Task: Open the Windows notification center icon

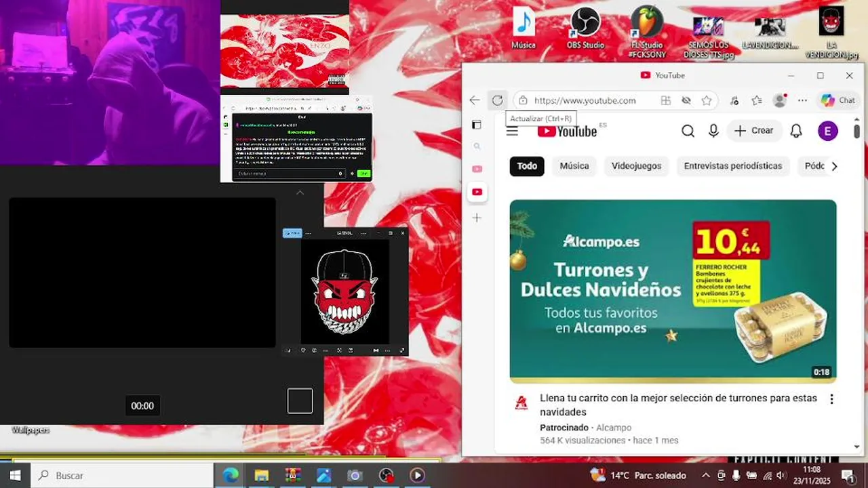Action: pyautogui.click(x=848, y=475)
